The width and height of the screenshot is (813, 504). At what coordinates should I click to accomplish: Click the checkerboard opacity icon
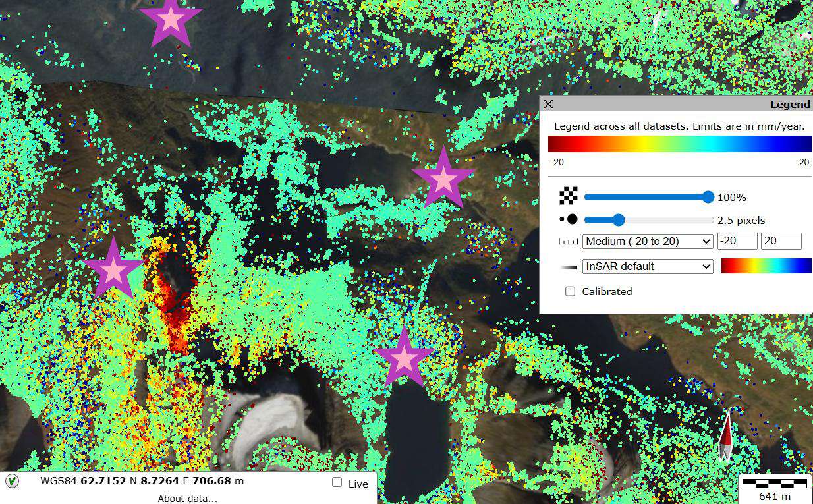[568, 196]
